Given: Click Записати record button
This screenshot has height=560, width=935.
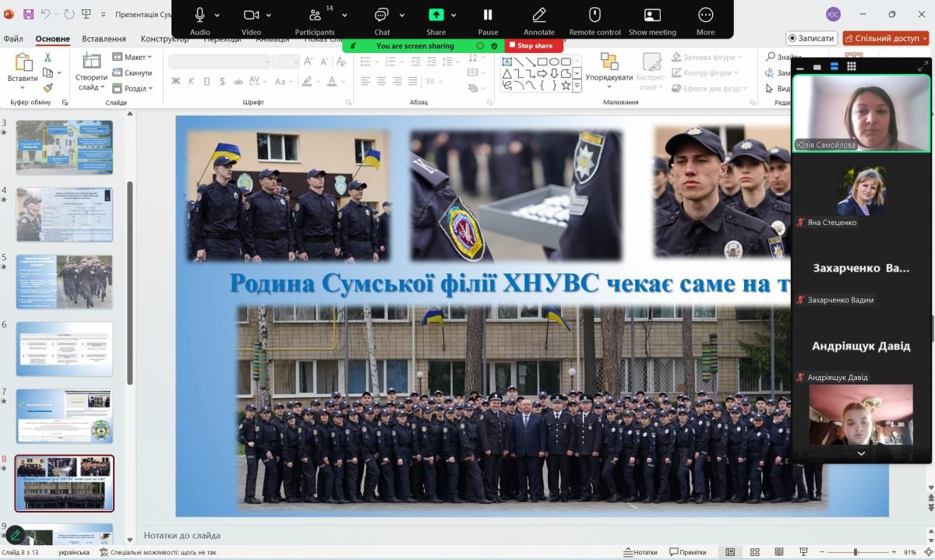Looking at the screenshot, I should click(811, 38).
